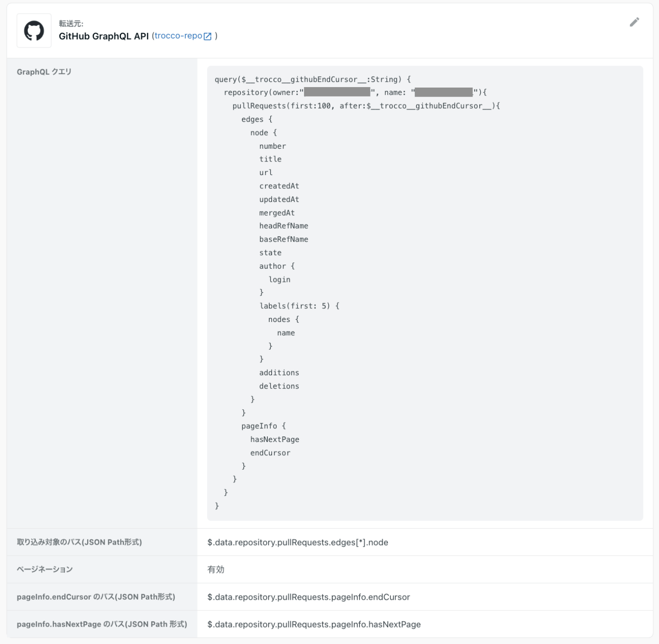This screenshot has width=659, height=644.
Task: Click the query($__trocco__githubEndCursor__:String) line
Action: click(x=313, y=79)
